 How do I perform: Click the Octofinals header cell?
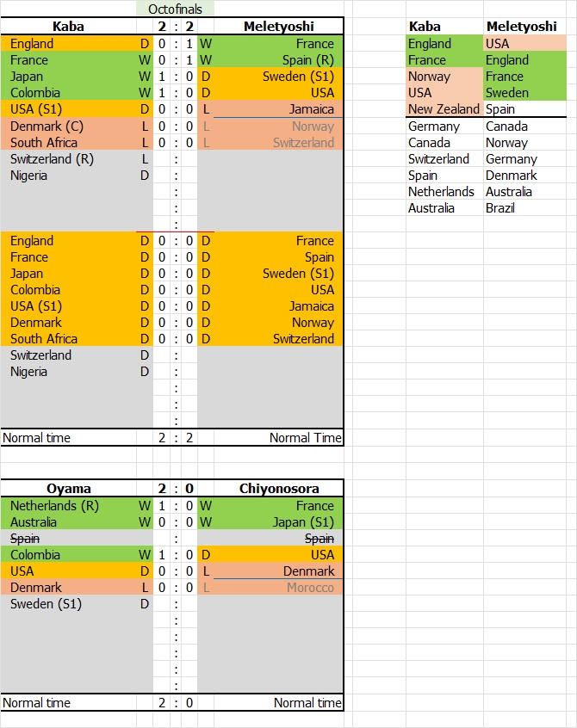tap(175, 8)
